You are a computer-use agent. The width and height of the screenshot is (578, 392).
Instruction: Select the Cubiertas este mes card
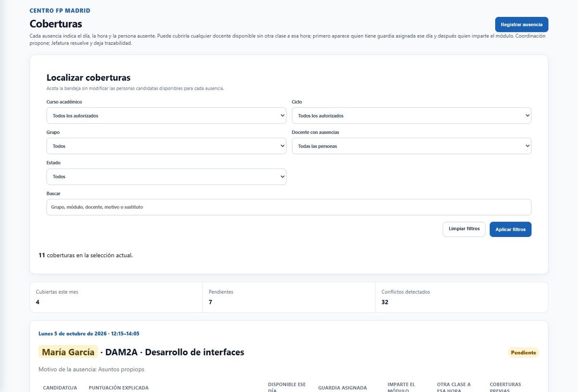pos(116,297)
